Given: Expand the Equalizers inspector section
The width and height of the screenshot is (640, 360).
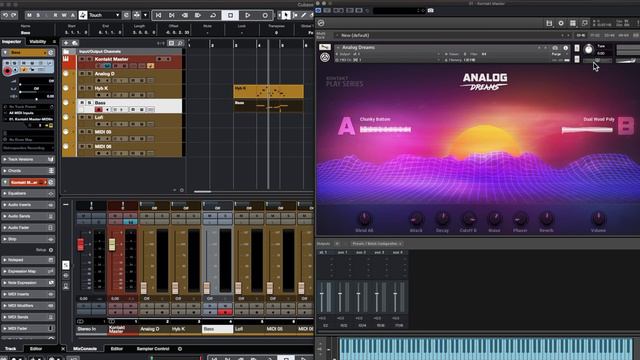Looking at the screenshot, I should tap(28, 193).
